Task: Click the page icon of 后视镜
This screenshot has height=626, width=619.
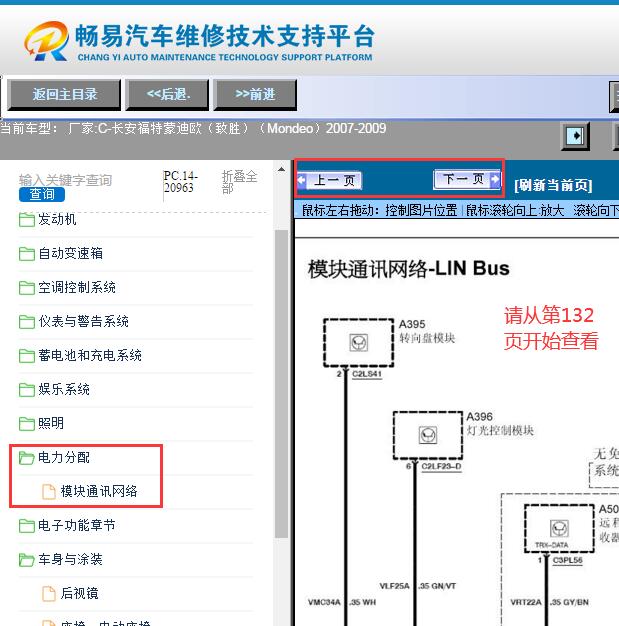Action: click(49, 594)
